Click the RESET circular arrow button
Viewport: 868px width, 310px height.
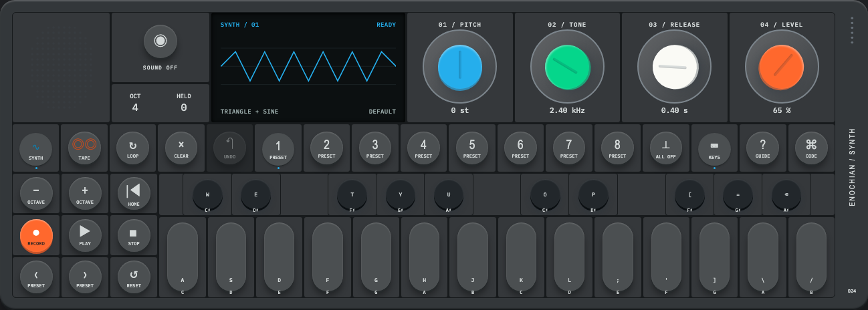[134, 277]
